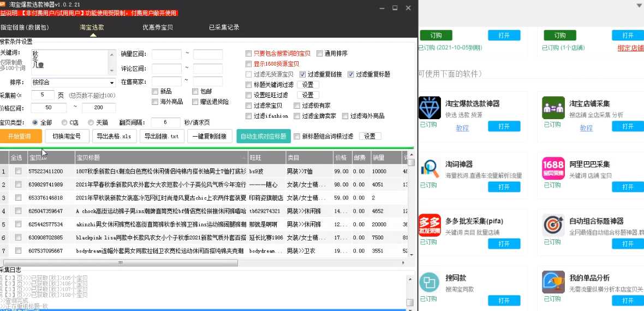Select checkbox for row 575223411200

[x=18, y=172]
